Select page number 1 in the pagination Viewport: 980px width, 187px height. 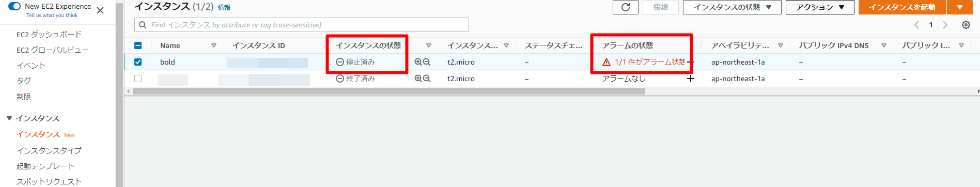(x=931, y=25)
